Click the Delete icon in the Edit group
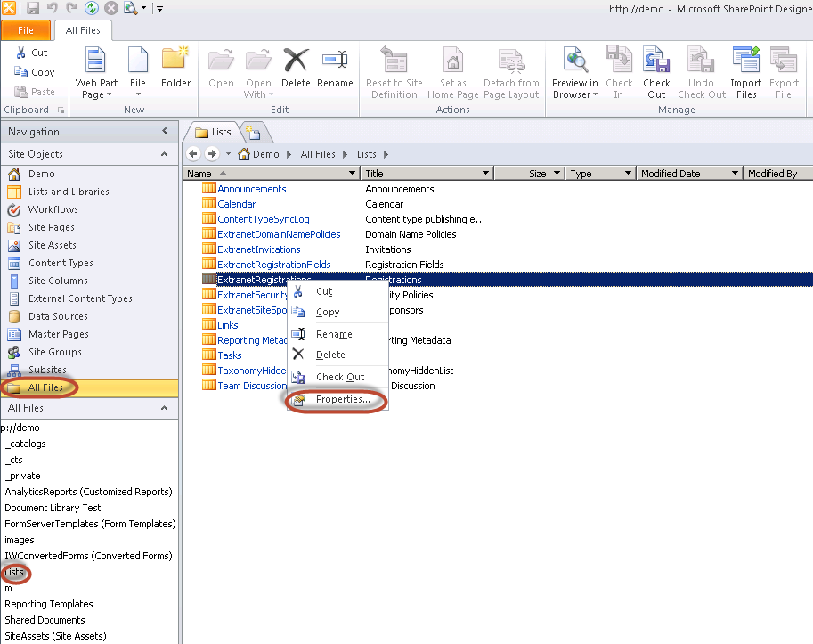This screenshot has height=644, width=813. [296, 70]
